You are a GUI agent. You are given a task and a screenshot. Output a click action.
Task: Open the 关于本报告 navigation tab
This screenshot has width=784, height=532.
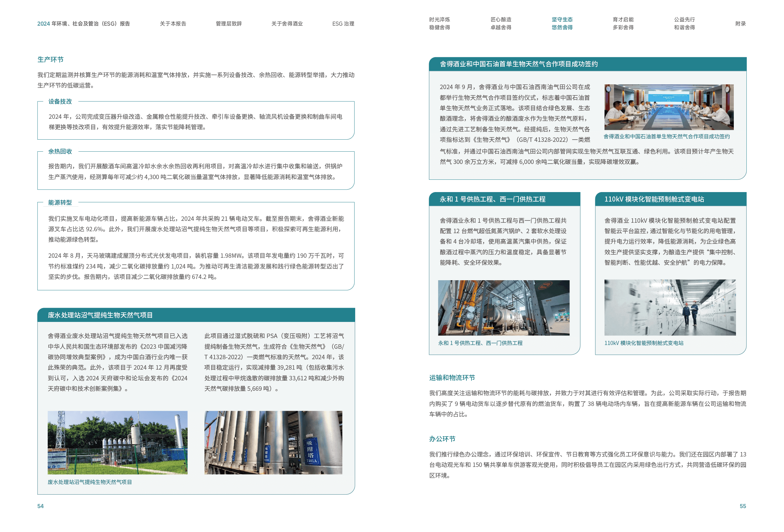click(x=173, y=24)
